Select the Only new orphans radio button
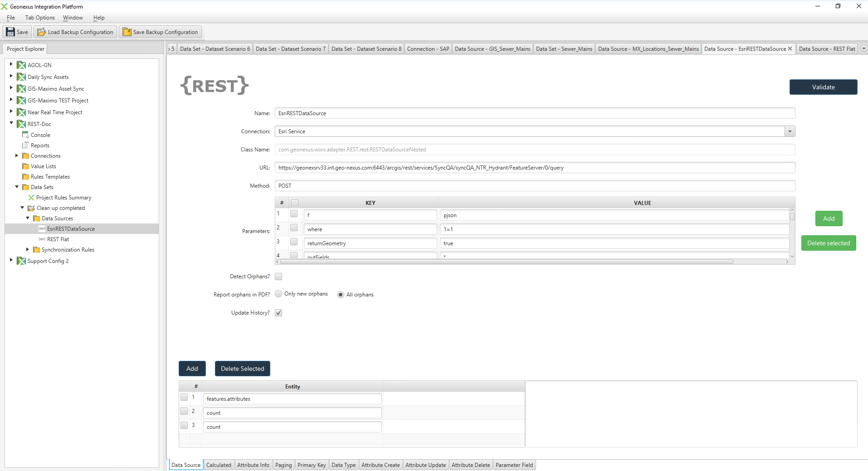The width and height of the screenshot is (868, 471). [x=278, y=294]
